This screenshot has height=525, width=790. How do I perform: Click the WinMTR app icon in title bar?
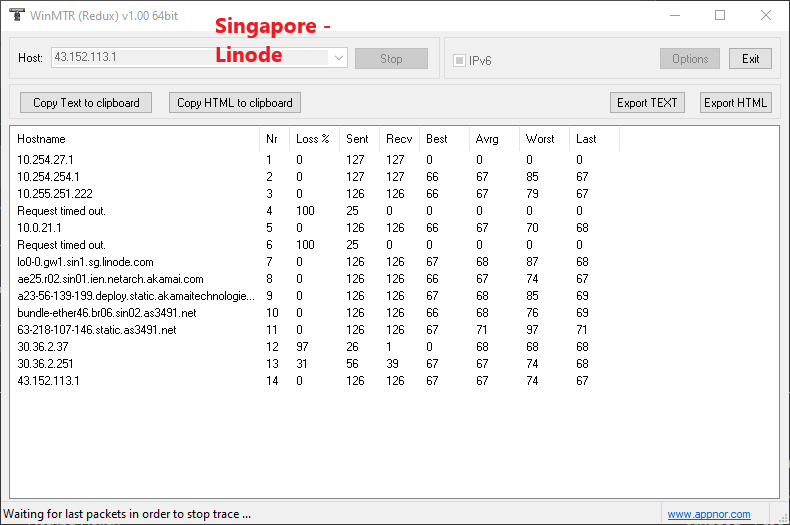point(17,15)
